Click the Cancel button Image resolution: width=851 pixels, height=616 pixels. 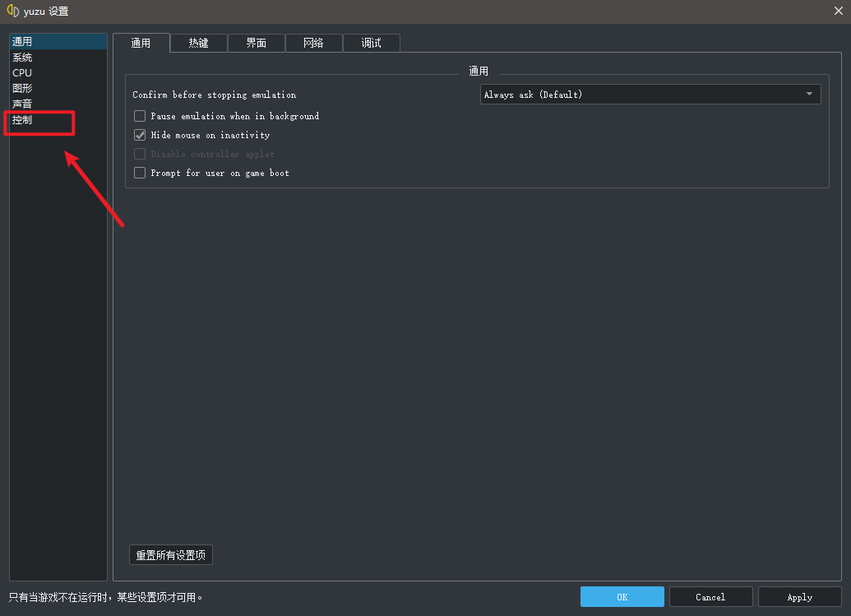click(x=710, y=597)
